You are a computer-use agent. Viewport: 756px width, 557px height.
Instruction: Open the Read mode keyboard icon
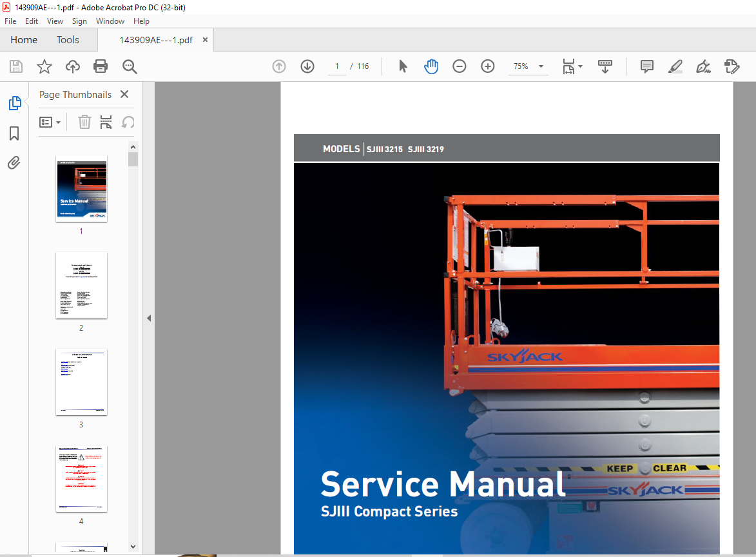tap(605, 66)
